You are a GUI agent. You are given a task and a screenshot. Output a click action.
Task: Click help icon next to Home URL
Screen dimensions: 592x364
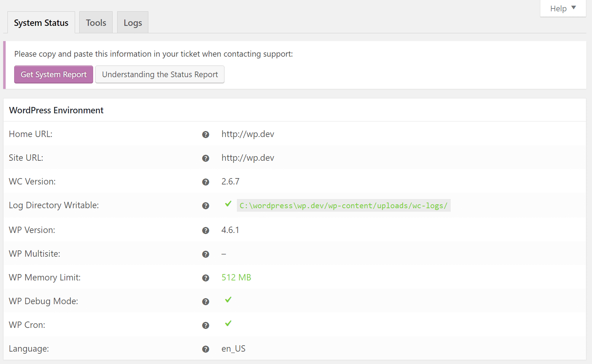(x=205, y=135)
